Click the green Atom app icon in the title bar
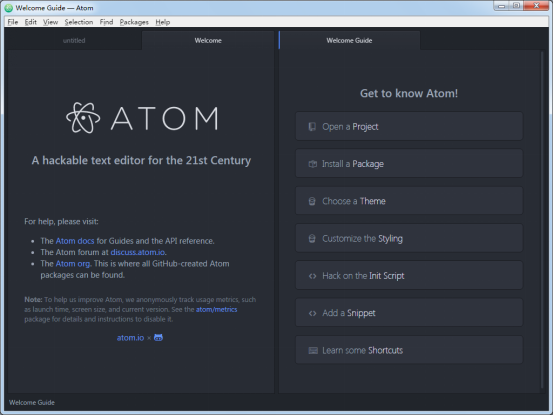The image size is (553, 415). (x=9, y=8)
